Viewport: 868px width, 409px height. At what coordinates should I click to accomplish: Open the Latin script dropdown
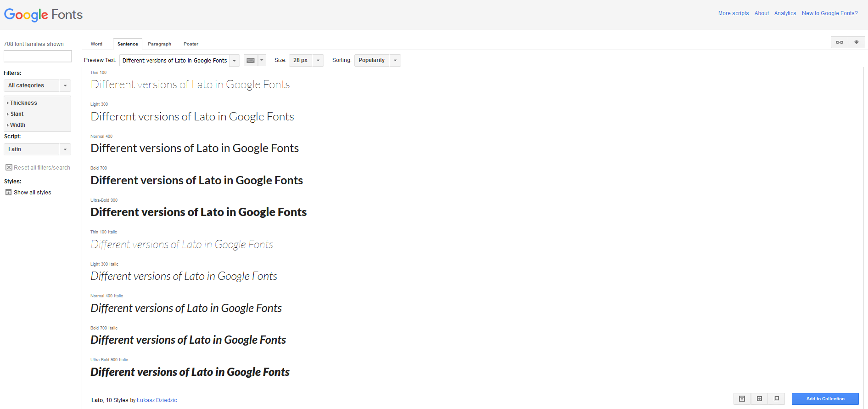click(x=31, y=149)
